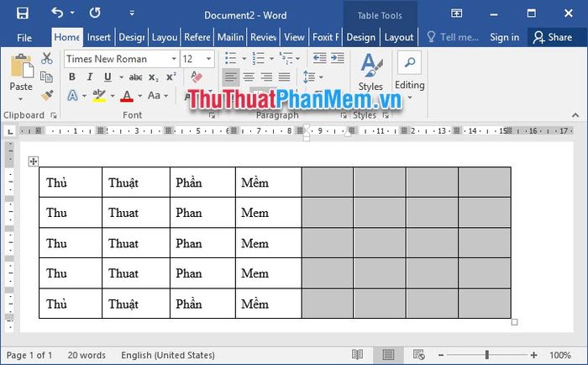
Task: Justify the paragraph text
Action: [284, 77]
